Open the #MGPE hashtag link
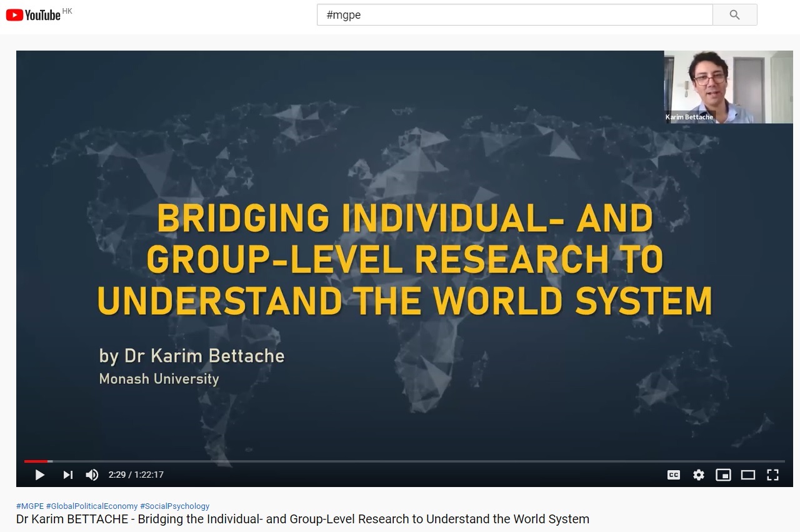Image resolution: width=800 pixels, height=532 pixels. tap(30, 506)
